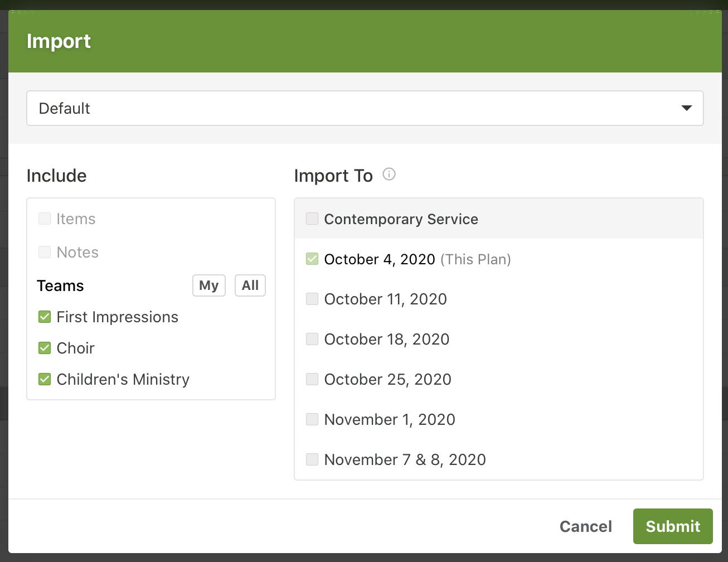Viewport: 728px width, 562px height.
Task: Enable the November 1, 2020 plan
Action: 312,419
